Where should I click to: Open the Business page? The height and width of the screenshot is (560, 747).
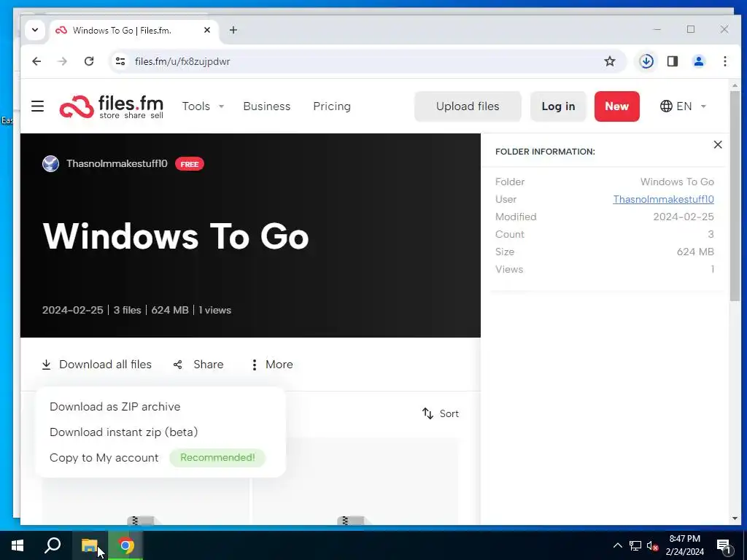tap(267, 106)
